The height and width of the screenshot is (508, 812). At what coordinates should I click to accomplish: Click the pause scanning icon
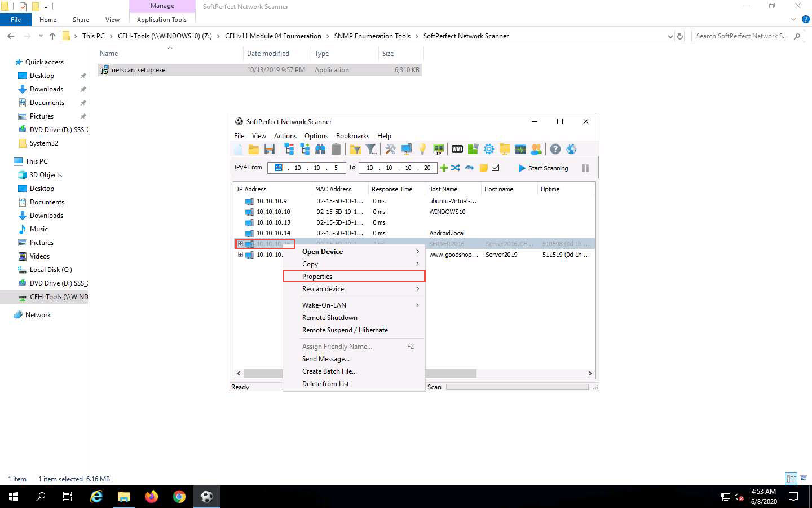click(585, 168)
